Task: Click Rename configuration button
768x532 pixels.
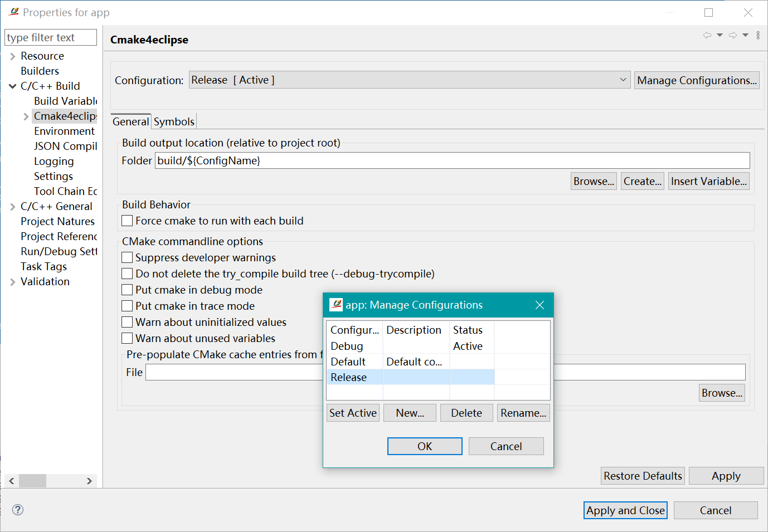Action: pyautogui.click(x=523, y=413)
